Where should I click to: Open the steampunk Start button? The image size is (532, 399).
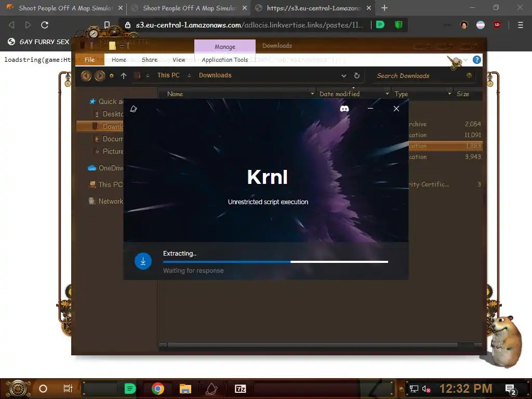(x=18, y=389)
